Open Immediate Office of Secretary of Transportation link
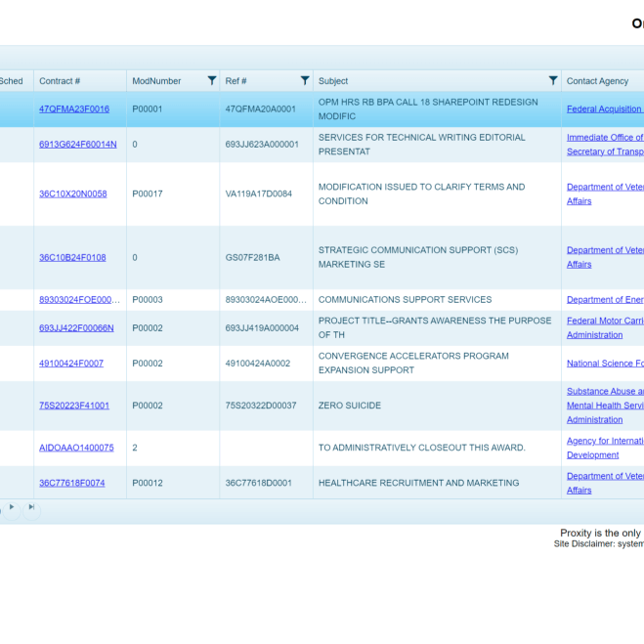The width and height of the screenshot is (644, 644). coord(605,145)
